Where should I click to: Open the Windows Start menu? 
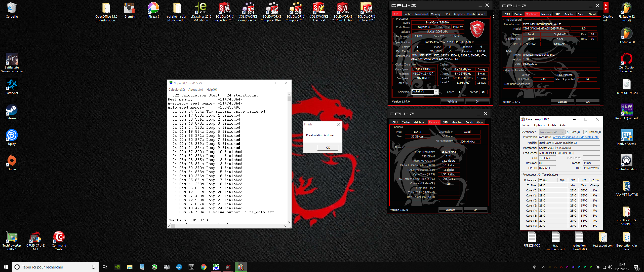click(x=6, y=267)
